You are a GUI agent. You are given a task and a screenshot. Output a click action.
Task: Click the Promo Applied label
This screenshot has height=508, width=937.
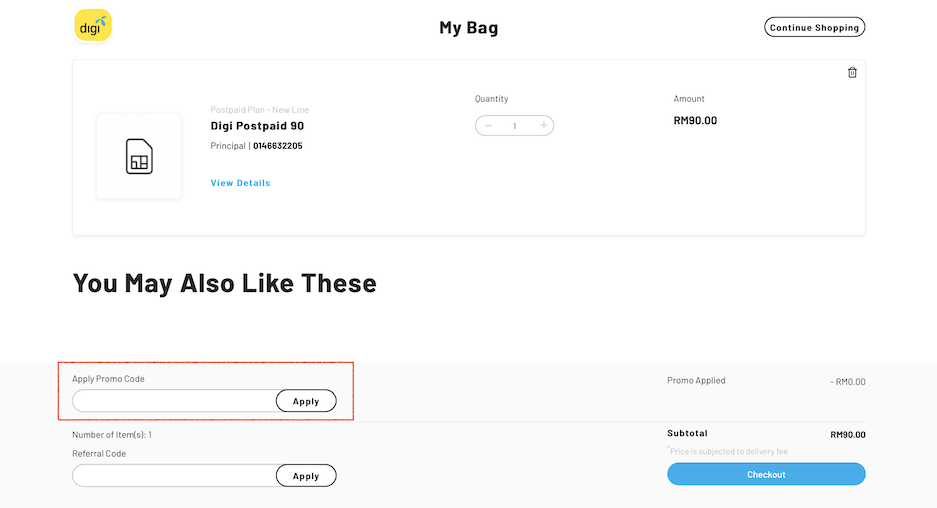pos(696,380)
